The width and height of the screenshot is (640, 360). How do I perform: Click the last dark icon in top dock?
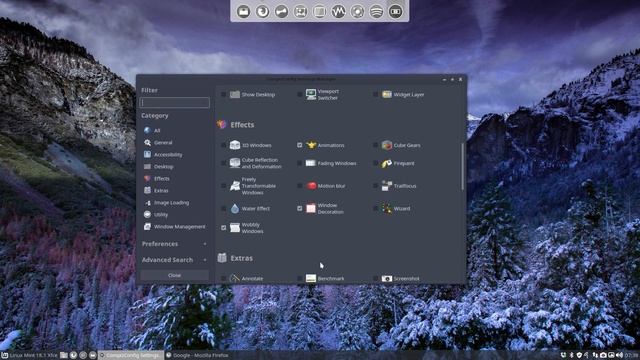[x=395, y=11]
